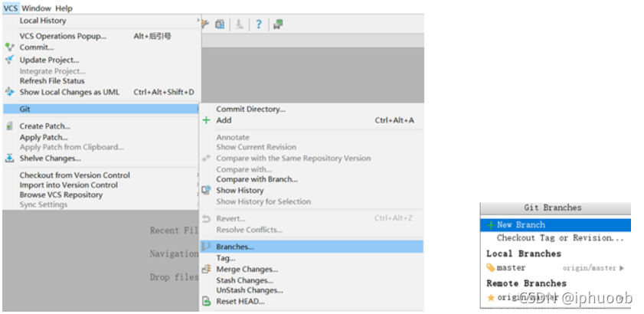Choose Tag... in Git submenu
The width and height of the screenshot is (644, 314).
(225, 258)
